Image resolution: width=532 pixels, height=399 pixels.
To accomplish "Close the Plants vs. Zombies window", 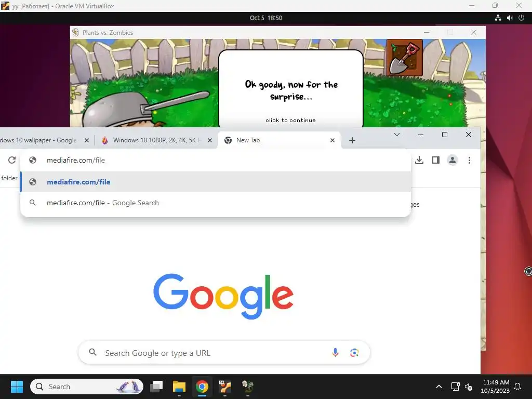I will point(474,32).
